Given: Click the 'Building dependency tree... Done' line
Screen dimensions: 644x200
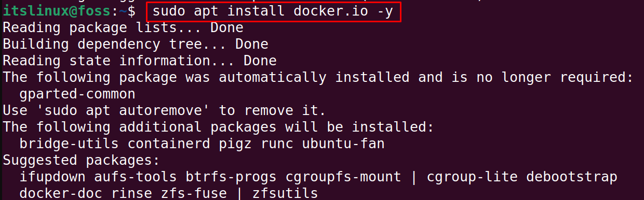Looking at the screenshot, I should 136,45.
